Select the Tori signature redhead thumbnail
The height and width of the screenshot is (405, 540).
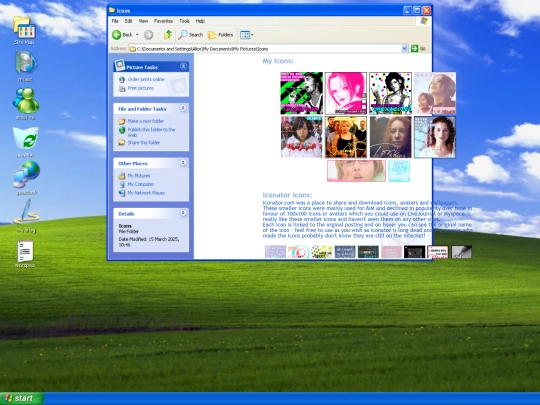[x=390, y=137]
